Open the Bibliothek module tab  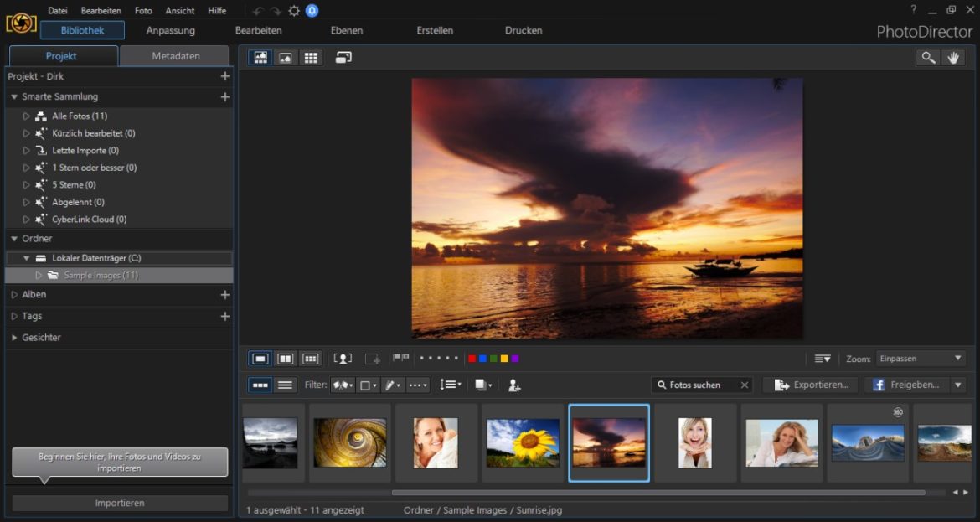point(82,30)
